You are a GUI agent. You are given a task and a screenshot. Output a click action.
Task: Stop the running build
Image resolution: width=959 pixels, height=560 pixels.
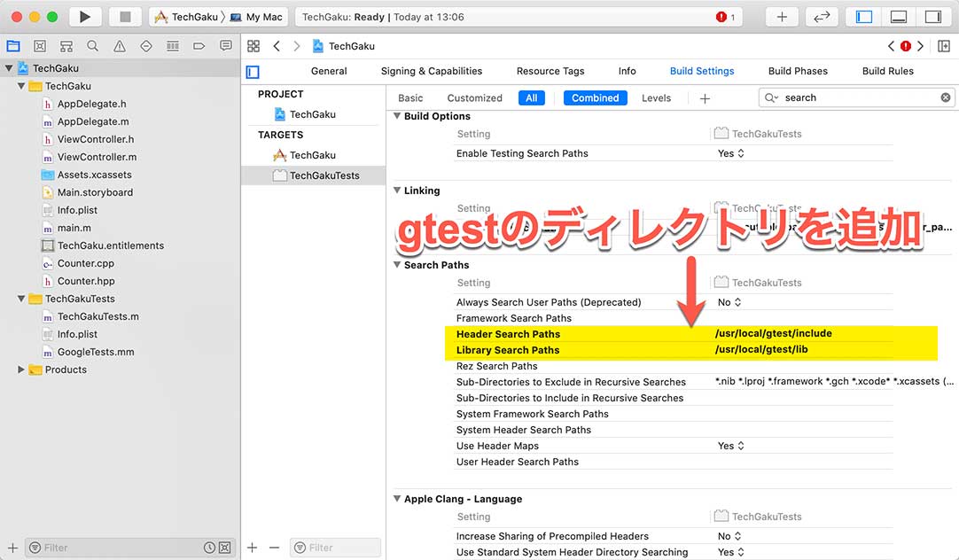(125, 17)
